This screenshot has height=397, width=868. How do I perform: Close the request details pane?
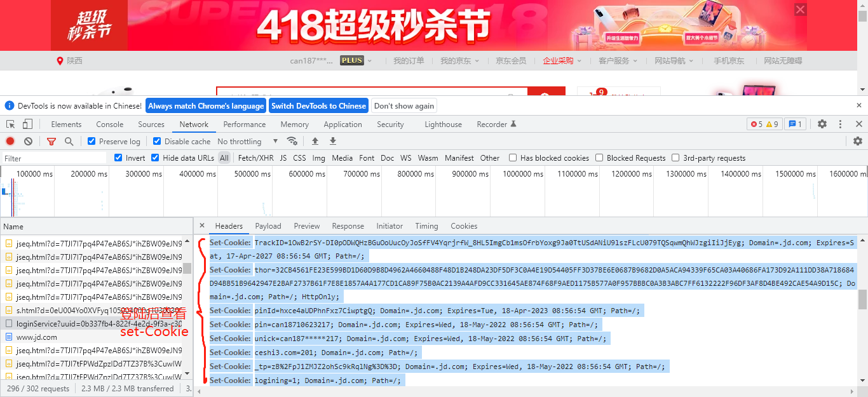click(x=202, y=225)
